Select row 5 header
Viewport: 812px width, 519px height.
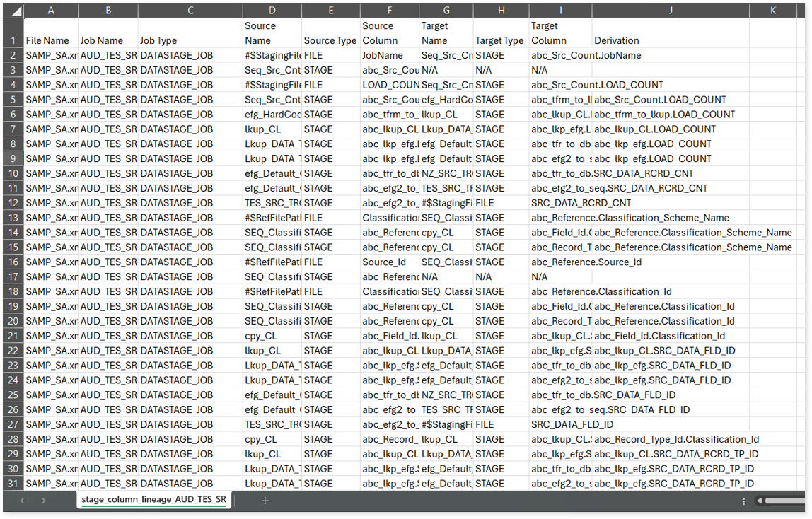[x=13, y=100]
